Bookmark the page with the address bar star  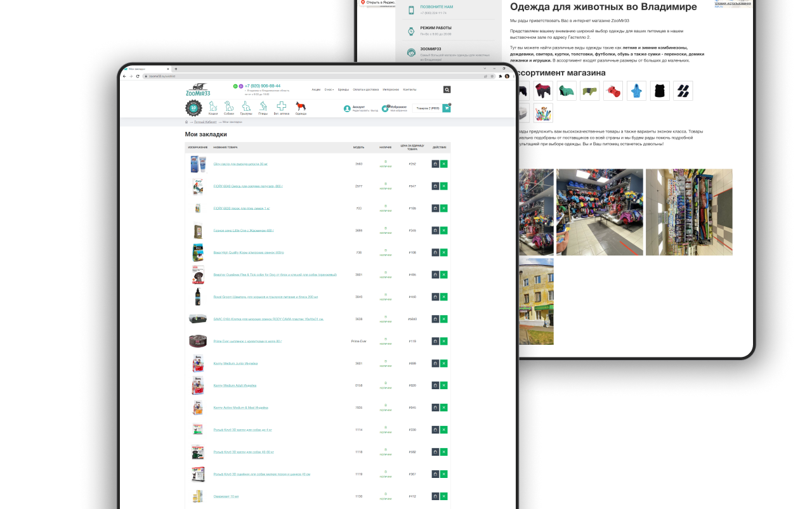click(492, 76)
